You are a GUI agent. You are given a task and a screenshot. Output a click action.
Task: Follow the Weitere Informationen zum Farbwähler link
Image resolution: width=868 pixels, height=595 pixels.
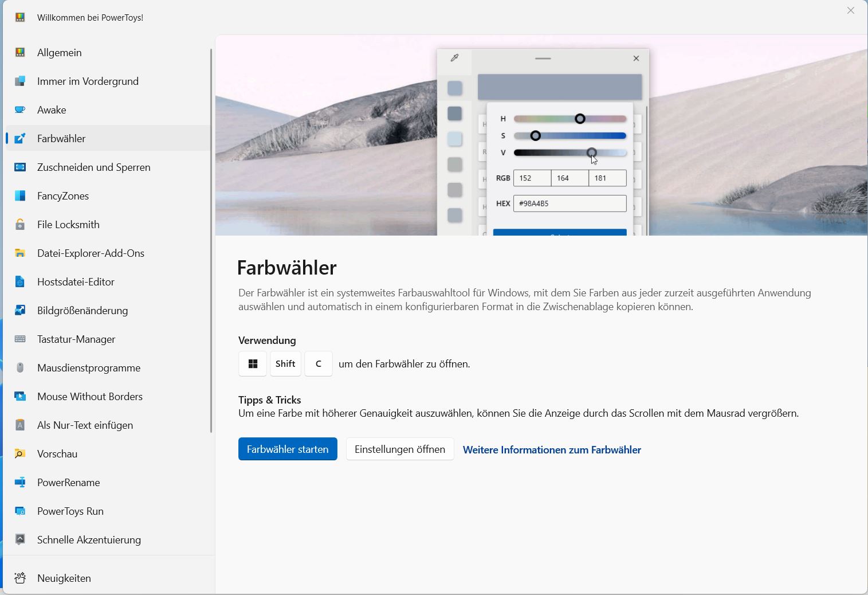(x=552, y=450)
